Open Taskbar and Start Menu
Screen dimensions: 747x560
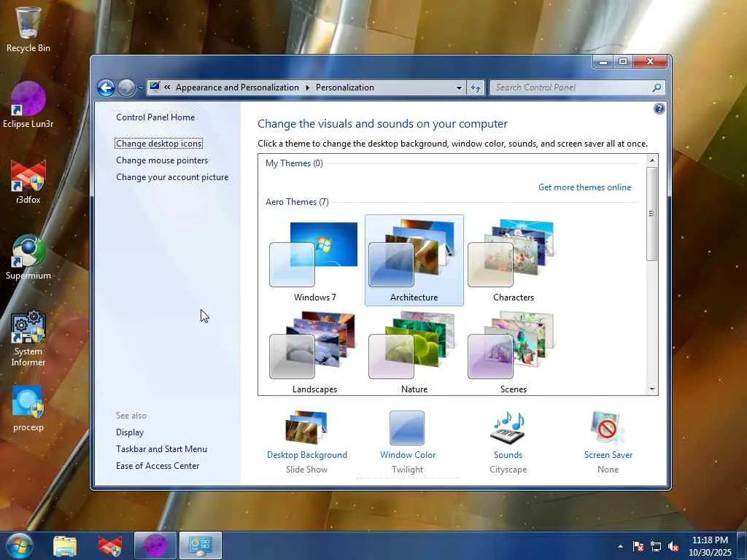161,449
